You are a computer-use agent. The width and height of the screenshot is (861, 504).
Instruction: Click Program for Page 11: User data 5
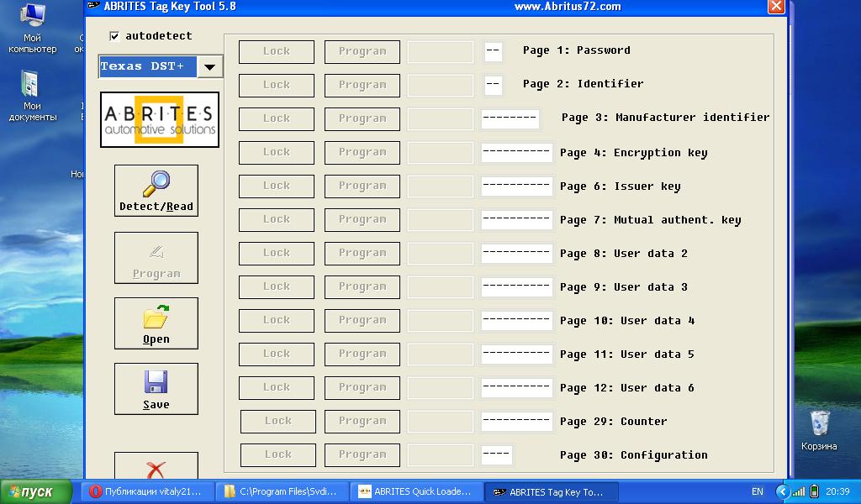point(362,354)
